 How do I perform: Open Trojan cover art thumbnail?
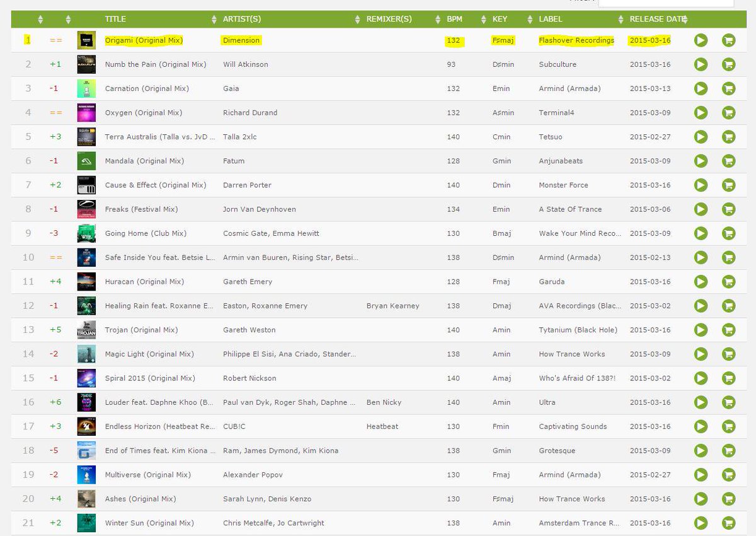(86, 330)
